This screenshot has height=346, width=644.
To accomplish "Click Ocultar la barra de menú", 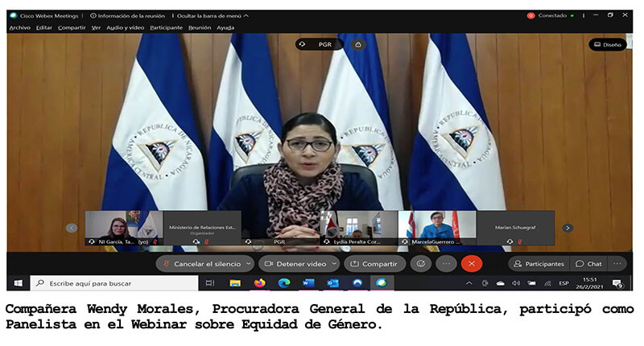I will (x=213, y=15).
